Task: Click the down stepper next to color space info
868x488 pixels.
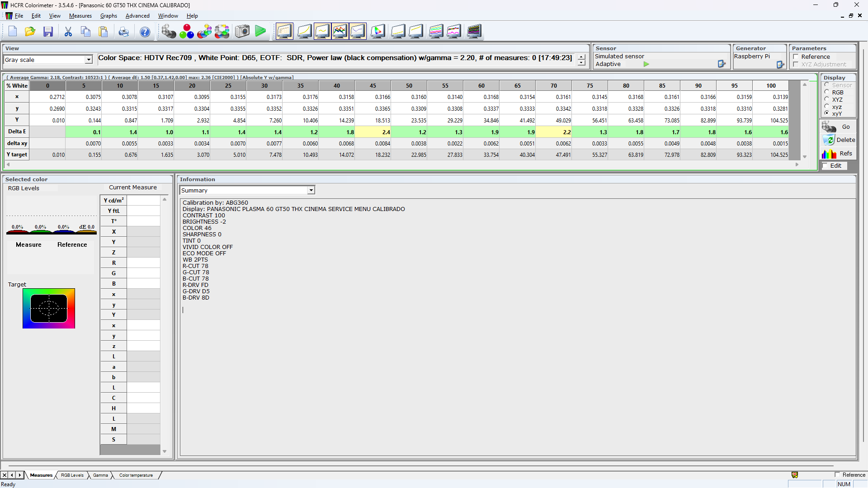Action: 581,63
